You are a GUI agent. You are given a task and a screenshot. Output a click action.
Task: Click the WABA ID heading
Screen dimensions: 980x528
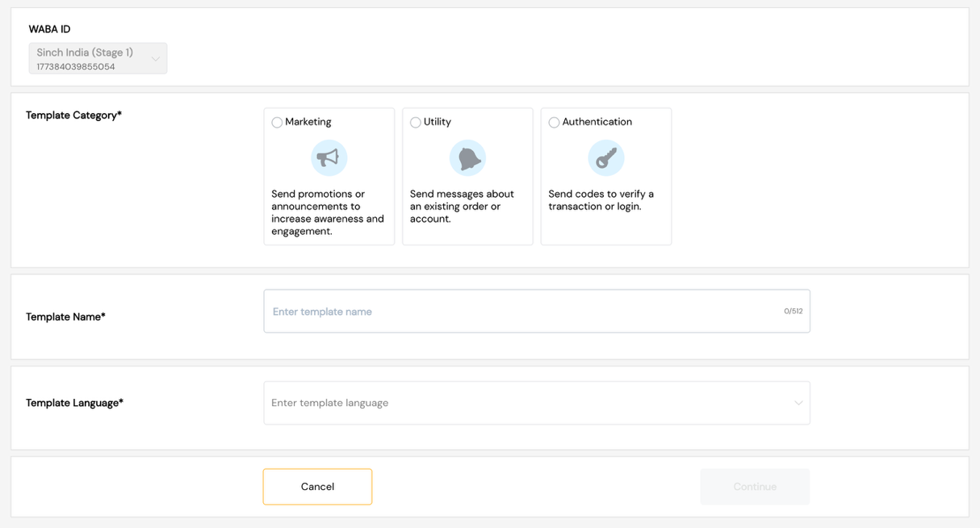[49, 29]
